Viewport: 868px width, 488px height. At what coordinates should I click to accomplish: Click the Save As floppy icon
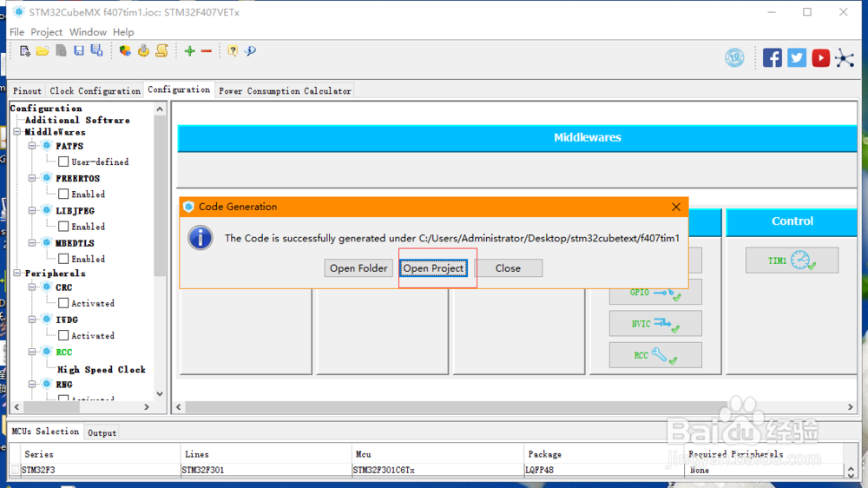tap(96, 51)
